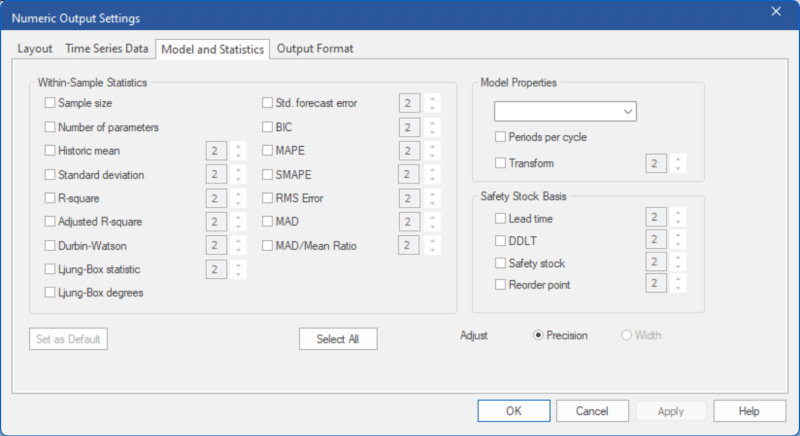Viewport: 800px width, 436px height.
Task: Enable SMAPE statistic
Action: click(267, 174)
